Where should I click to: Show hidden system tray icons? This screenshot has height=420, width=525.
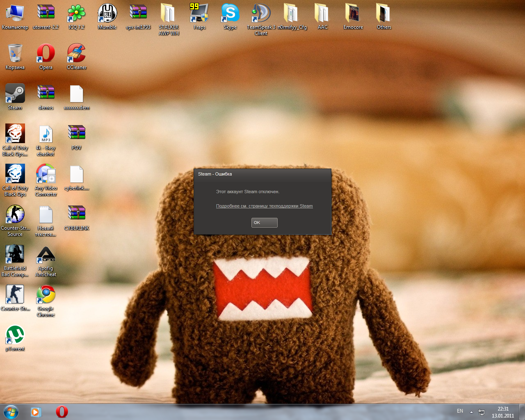point(471,412)
